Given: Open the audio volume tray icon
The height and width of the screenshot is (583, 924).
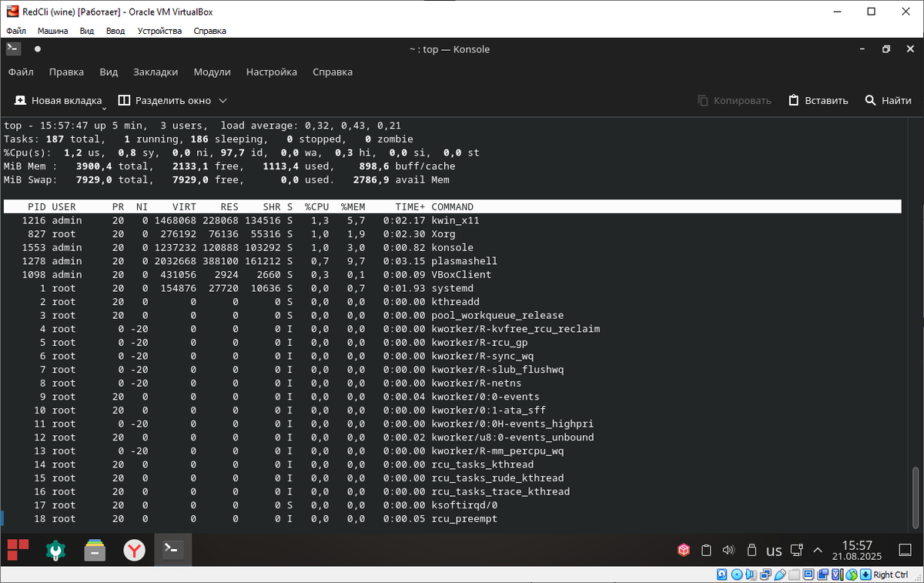Looking at the screenshot, I should point(728,550).
